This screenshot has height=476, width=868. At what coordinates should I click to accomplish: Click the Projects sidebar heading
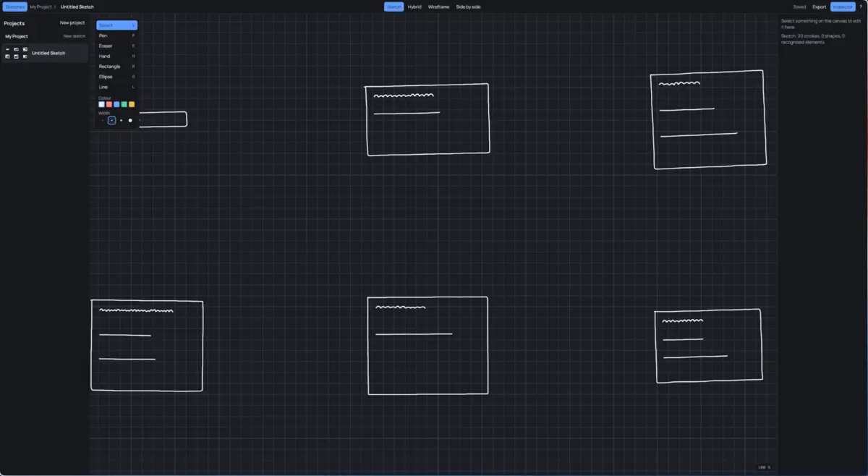pos(14,23)
